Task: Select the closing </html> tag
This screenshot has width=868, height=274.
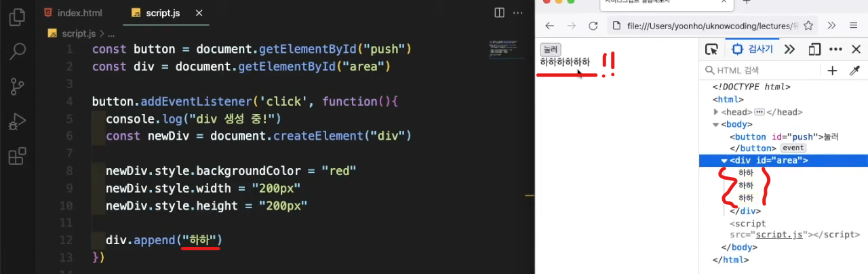Action: click(731, 260)
